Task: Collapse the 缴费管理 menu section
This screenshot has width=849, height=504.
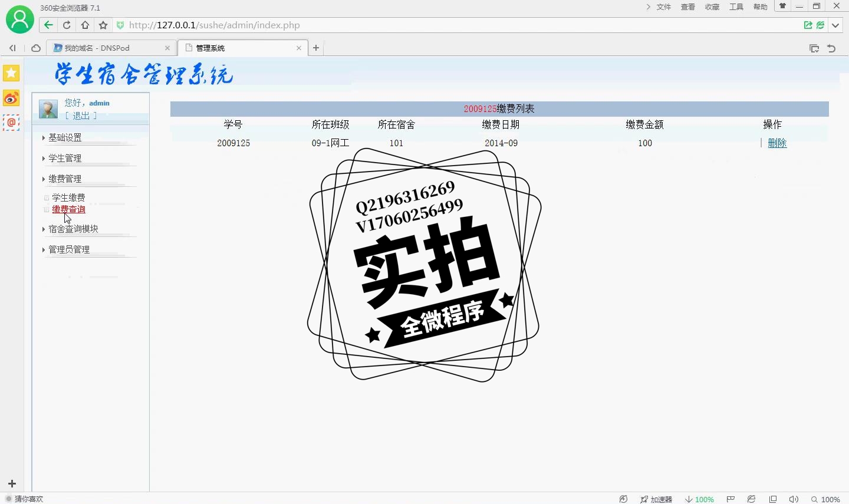Action: [65, 179]
